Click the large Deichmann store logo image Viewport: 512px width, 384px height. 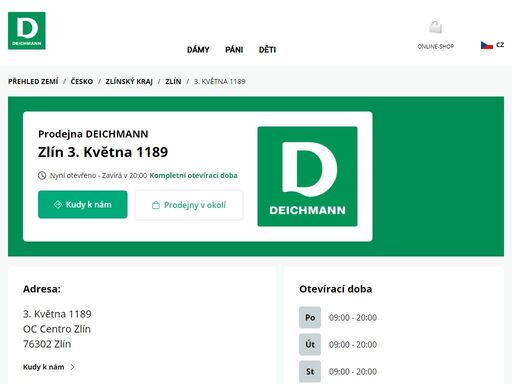coord(307,176)
